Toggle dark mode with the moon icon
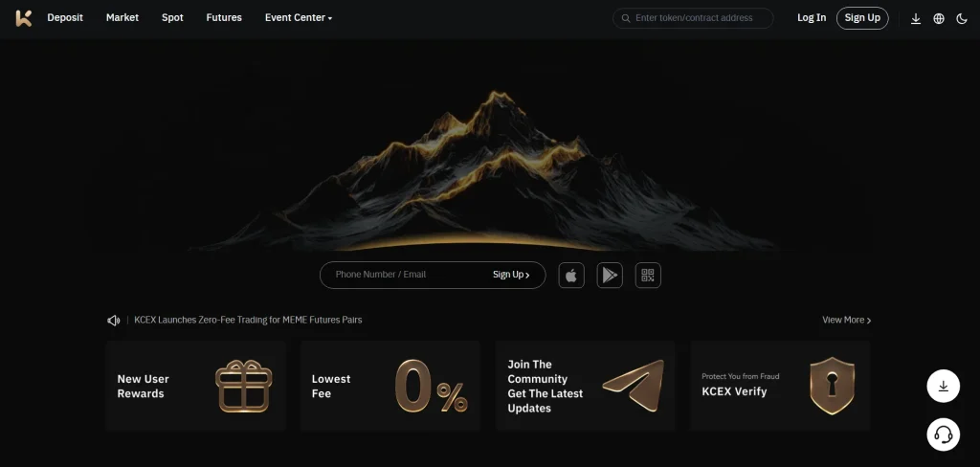Image resolution: width=980 pixels, height=467 pixels. 962,19
